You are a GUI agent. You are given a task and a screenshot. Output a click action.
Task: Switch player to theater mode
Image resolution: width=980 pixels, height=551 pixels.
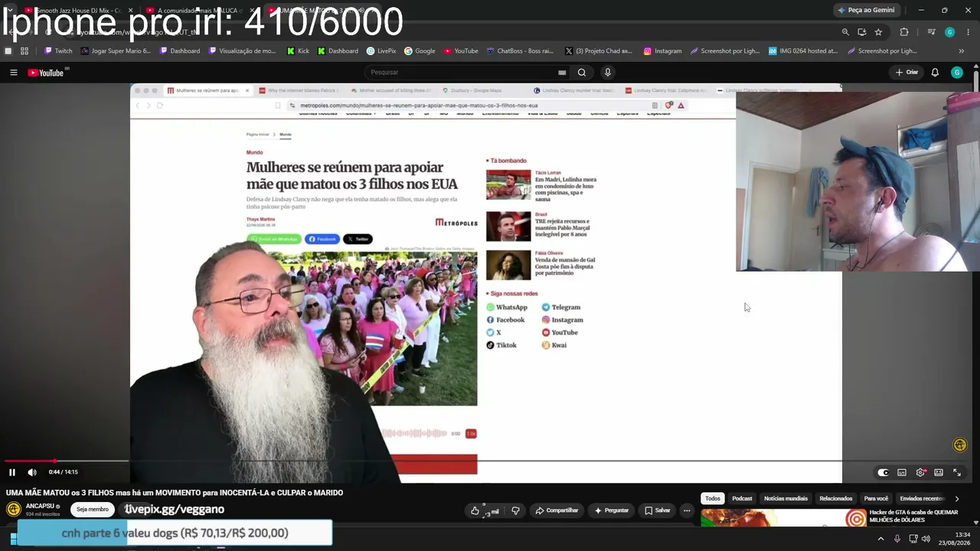[x=939, y=473]
